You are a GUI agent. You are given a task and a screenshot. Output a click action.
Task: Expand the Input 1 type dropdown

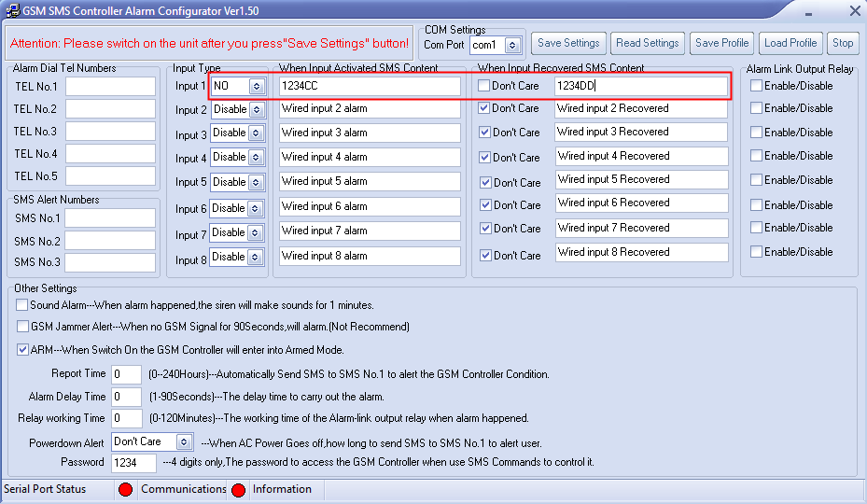(257, 86)
